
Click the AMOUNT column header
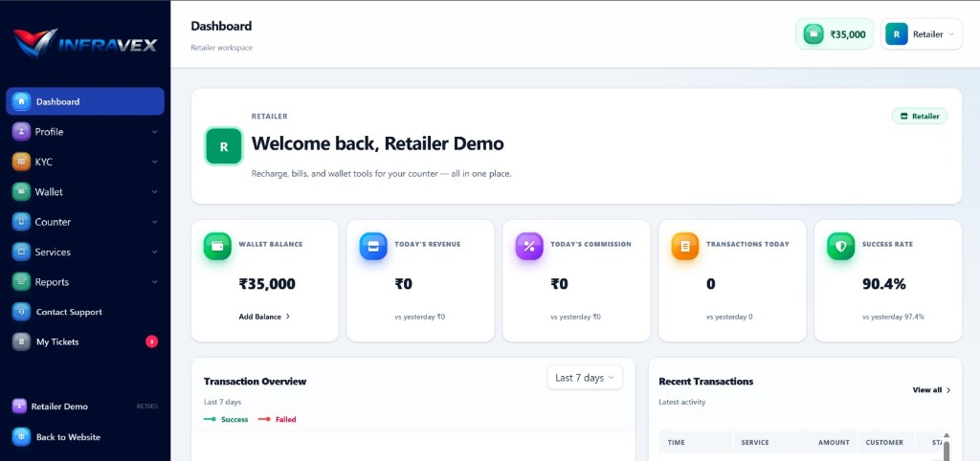[x=834, y=442]
